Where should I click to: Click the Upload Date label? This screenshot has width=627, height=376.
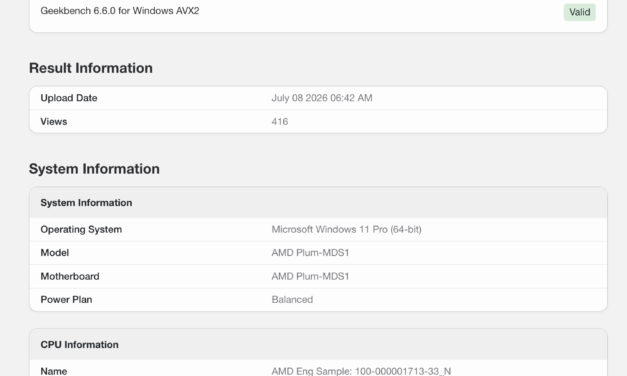(x=69, y=98)
